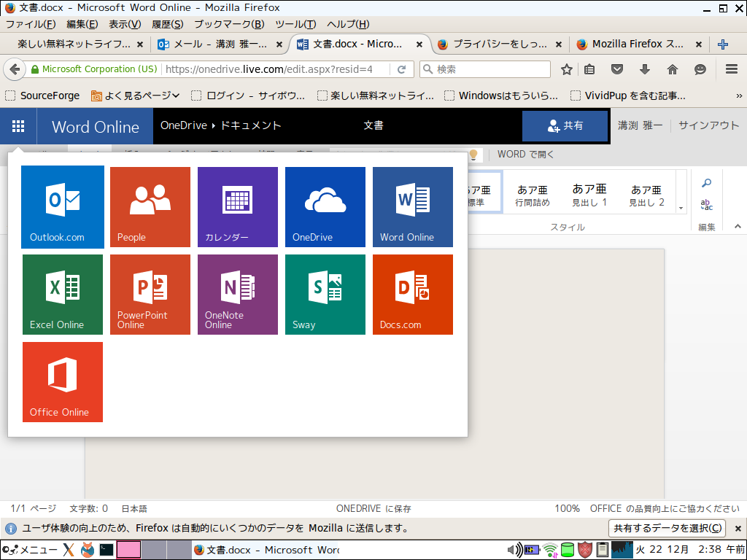Viewport: 747px width, 560px height.
Task: Show the bookmarks list icon
Action: click(589, 69)
